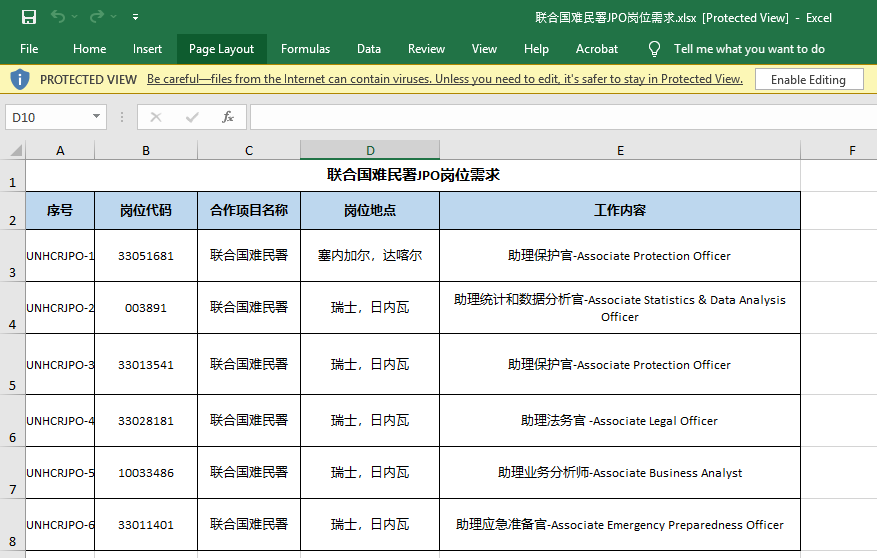Viewport: 877px width, 558px height.
Task: Click the Tell me lightbulb icon
Action: [654, 49]
